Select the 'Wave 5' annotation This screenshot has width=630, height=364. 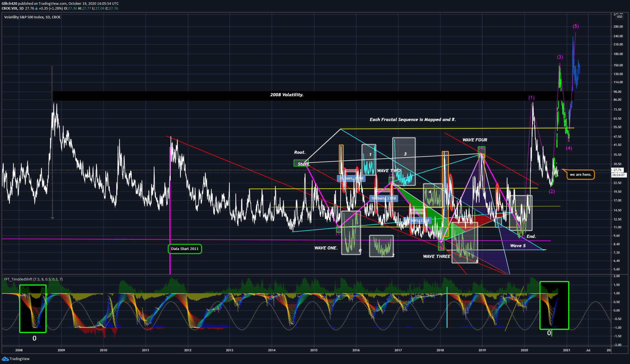(518, 246)
